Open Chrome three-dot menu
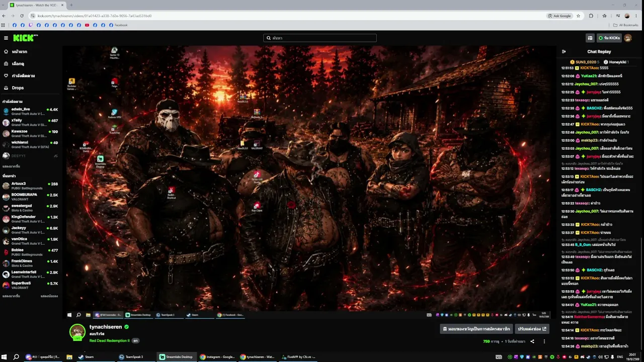Image resolution: width=644 pixels, height=362 pixels. (637, 16)
